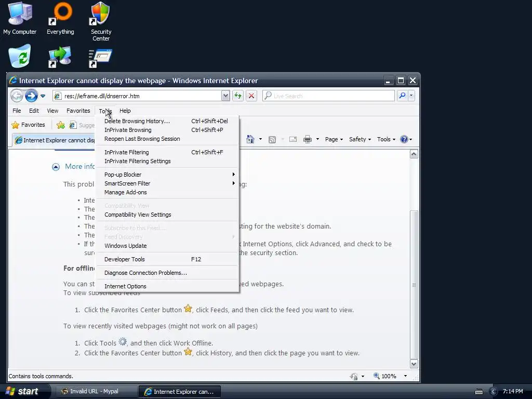Click the Internet Explorer title bar icon

[13, 81]
